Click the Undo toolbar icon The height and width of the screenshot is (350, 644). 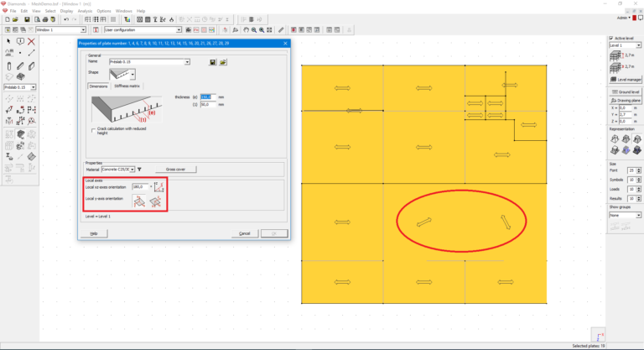click(x=66, y=19)
